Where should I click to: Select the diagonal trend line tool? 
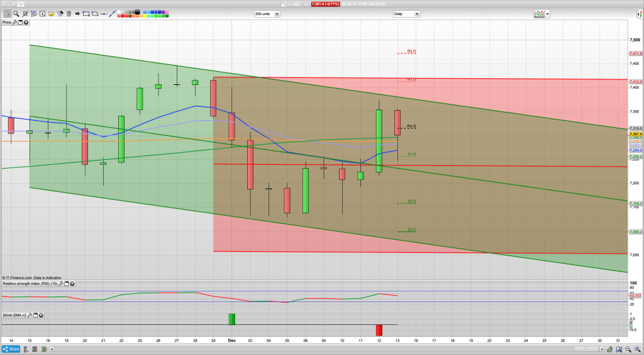(x=113, y=14)
